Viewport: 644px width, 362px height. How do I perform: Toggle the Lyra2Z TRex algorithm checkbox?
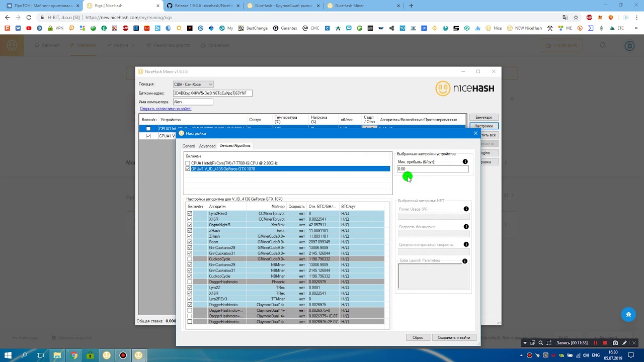click(x=190, y=288)
